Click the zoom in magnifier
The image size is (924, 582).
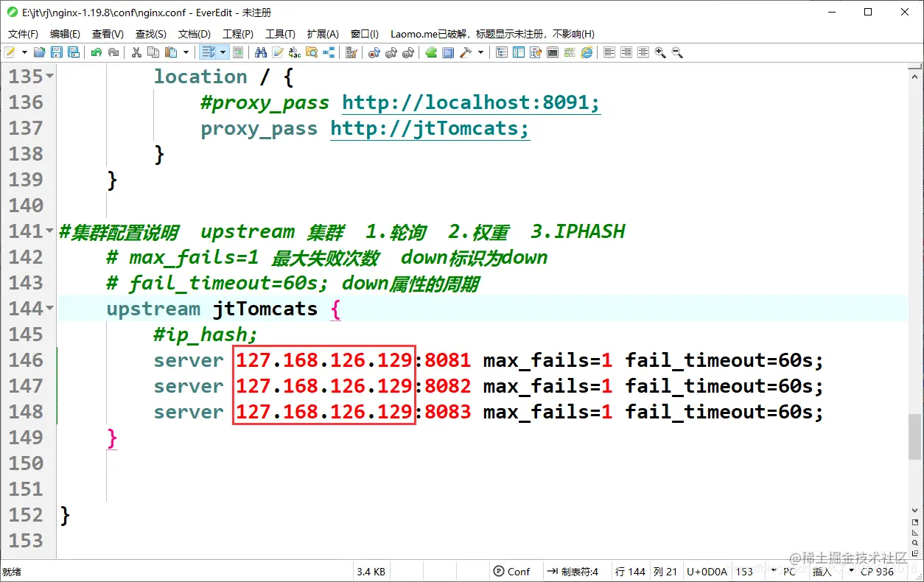(660, 52)
